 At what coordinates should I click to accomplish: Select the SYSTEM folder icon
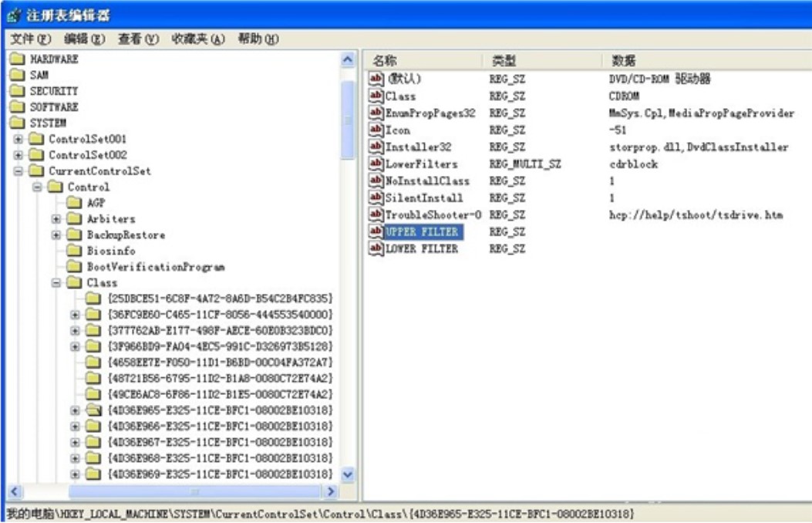click(x=17, y=123)
